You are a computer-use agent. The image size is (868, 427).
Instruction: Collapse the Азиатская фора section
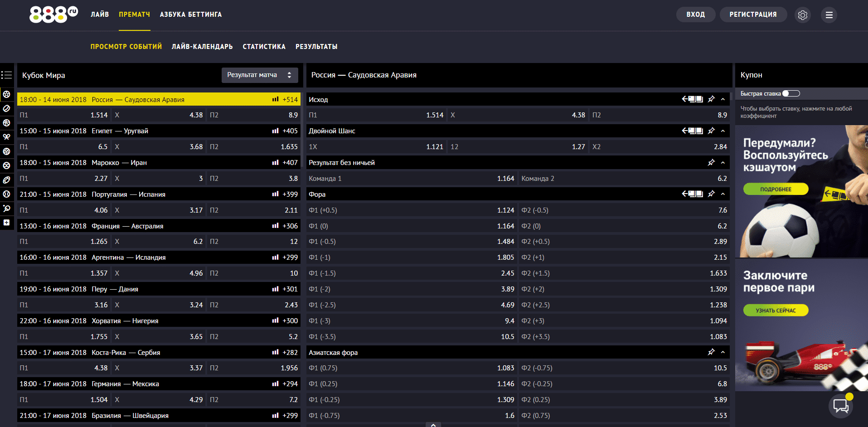[723, 352]
